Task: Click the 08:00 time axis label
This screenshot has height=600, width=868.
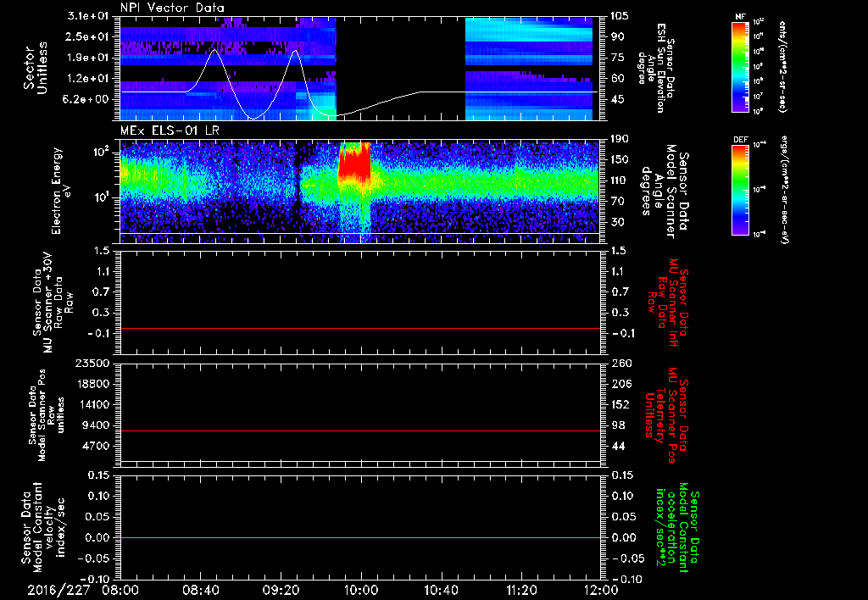Action: point(120,590)
